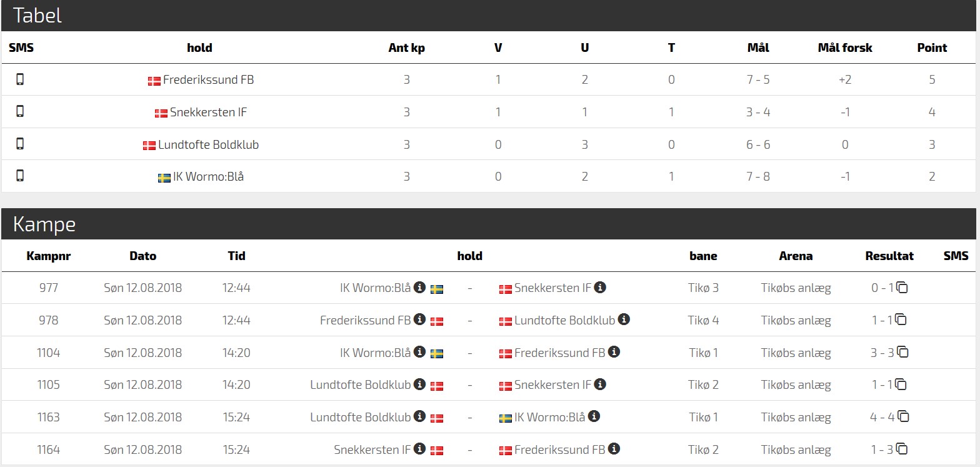Click SMS phone icon for Snekkersten IF
The height and width of the screenshot is (467, 980).
pyautogui.click(x=20, y=111)
